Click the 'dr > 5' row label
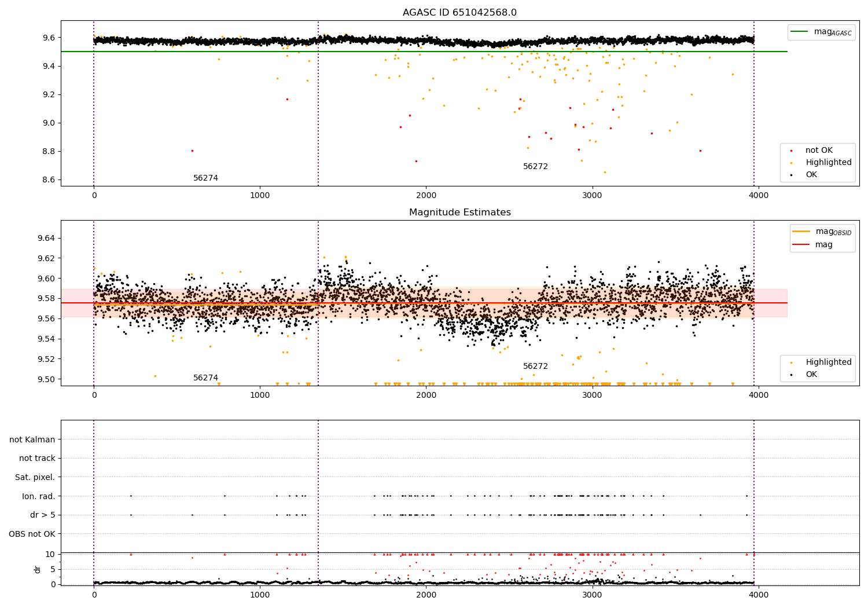 click(43, 515)
